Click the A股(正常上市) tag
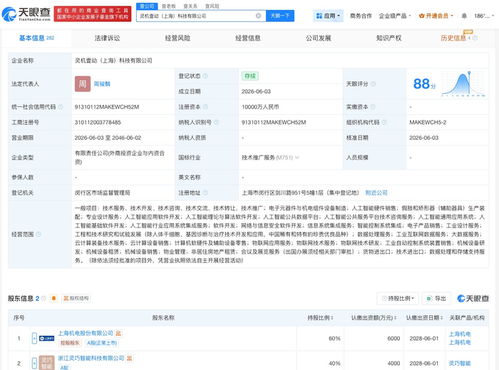The height and width of the screenshot is (370, 499). (102, 343)
